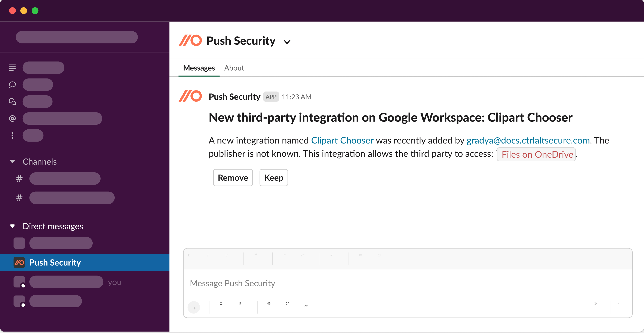Screen dimensions: 644x333
Task: Switch to the About tab
Action: 234,68
